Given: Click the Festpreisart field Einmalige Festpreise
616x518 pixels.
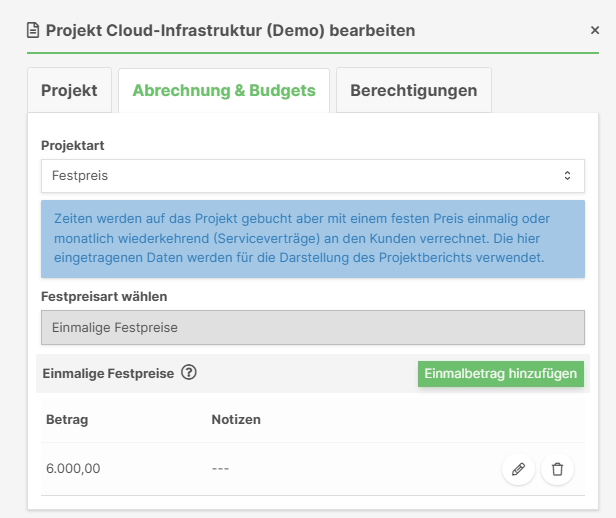Looking at the screenshot, I should click(x=313, y=328).
